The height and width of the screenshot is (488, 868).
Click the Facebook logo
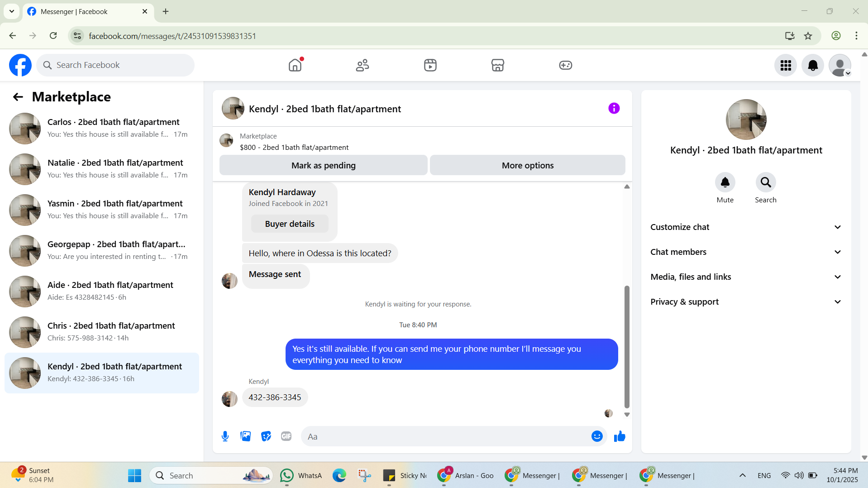coord(20,65)
